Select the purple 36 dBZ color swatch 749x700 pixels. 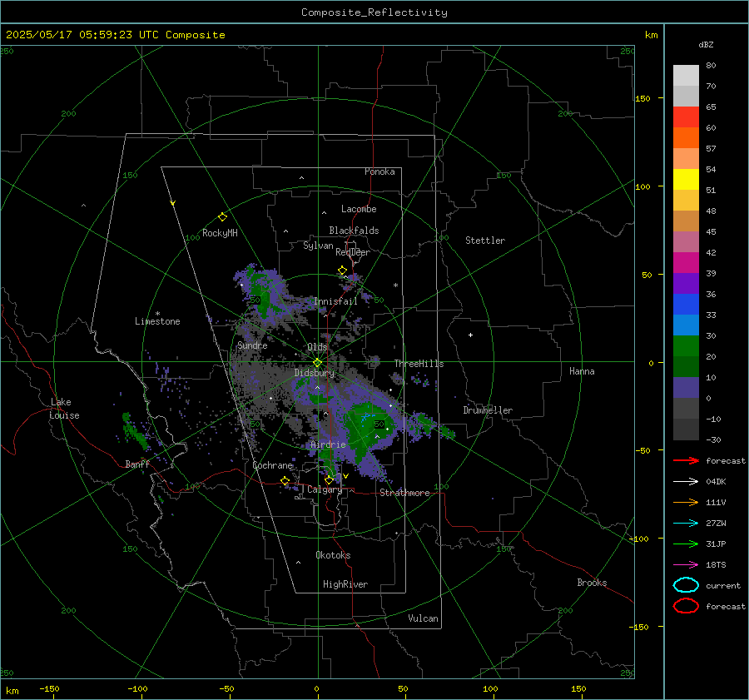tap(686, 283)
